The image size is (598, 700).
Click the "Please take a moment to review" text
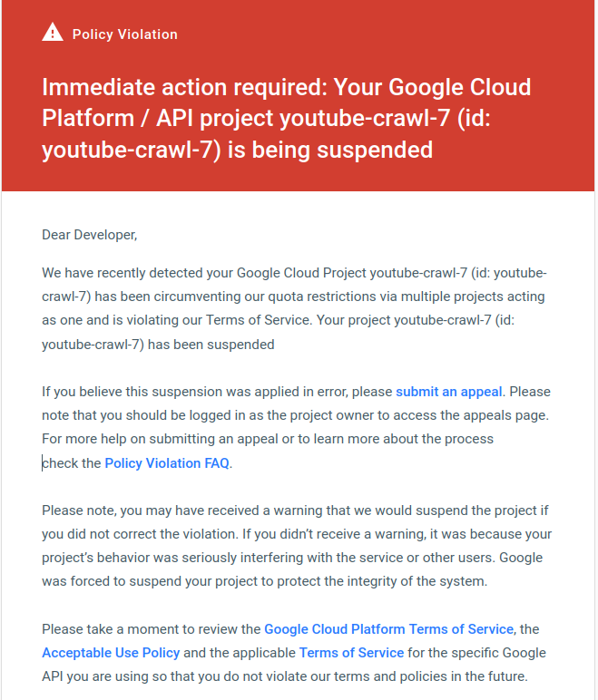coord(151,629)
